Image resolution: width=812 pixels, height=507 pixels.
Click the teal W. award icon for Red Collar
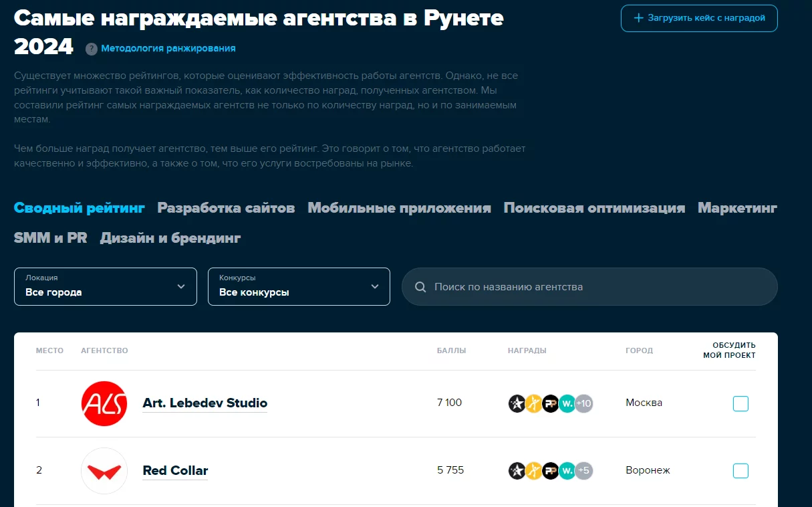tap(567, 471)
